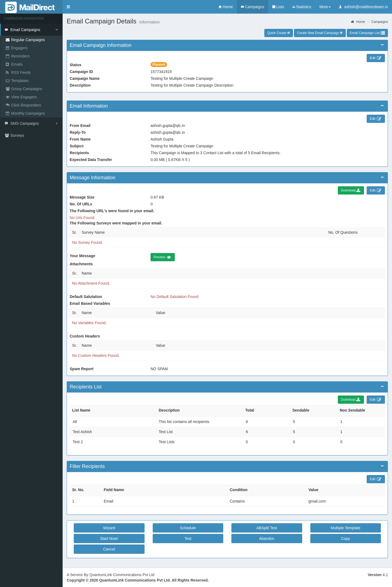The width and height of the screenshot is (392, 587).
Task: Collapse the Message Information panel
Action: coord(382,177)
